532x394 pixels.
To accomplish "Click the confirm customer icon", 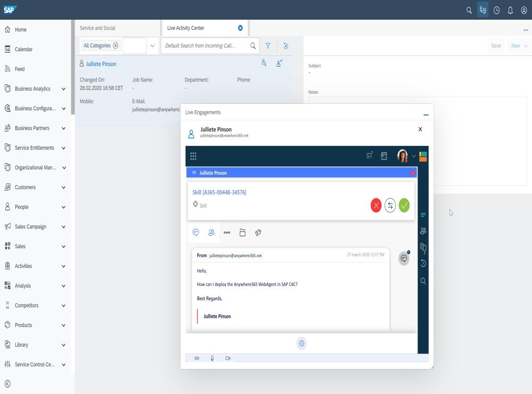I will [x=279, y=63].
